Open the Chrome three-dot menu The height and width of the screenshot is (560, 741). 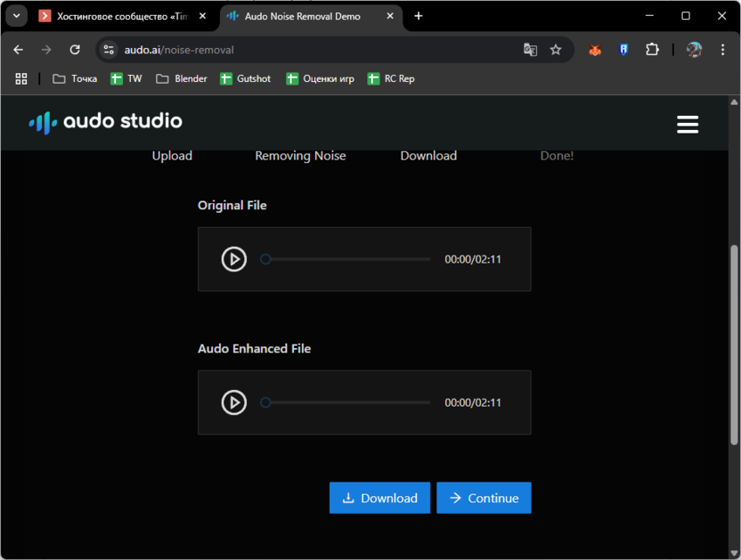(721, 50)
